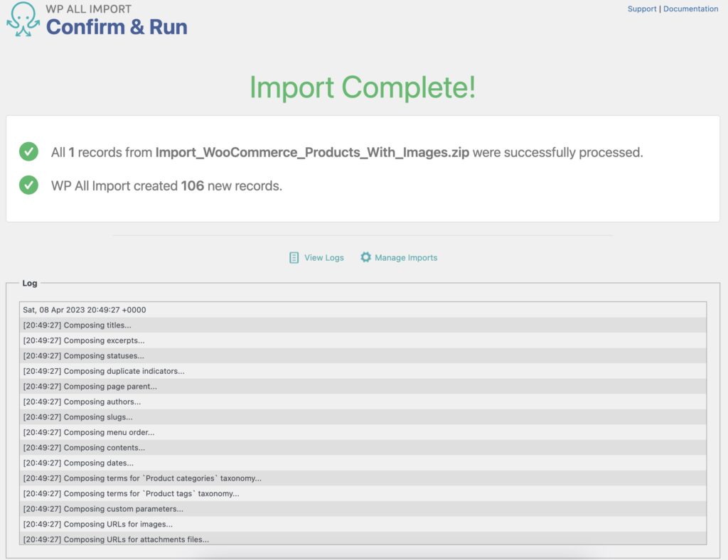Select the Product categories taxonomy log entry

coord(142,478)
